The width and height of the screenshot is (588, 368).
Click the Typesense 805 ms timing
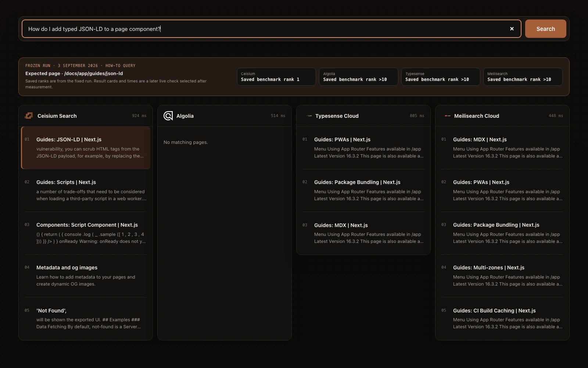tap(417, 116)
